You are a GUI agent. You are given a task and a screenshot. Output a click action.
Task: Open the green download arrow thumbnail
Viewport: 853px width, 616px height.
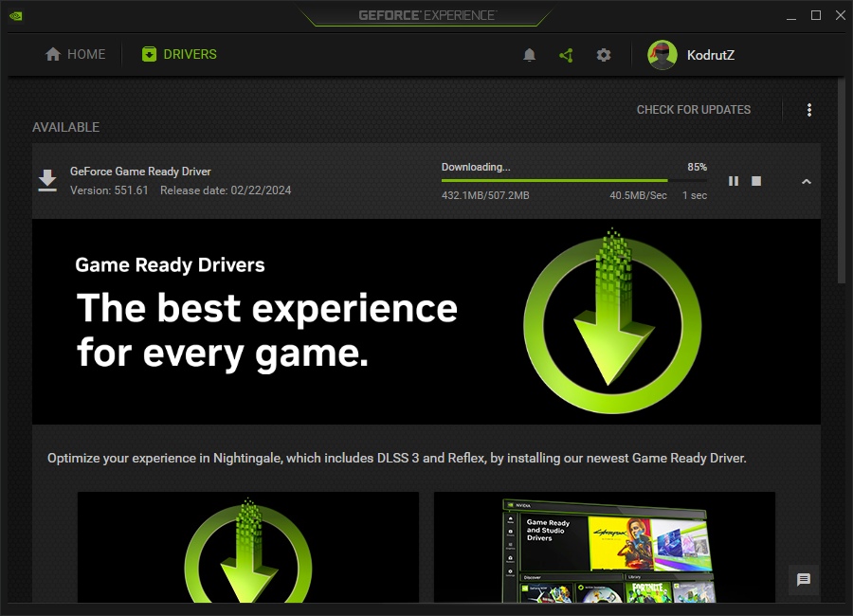pyautogui.click(x=248, y=547)
